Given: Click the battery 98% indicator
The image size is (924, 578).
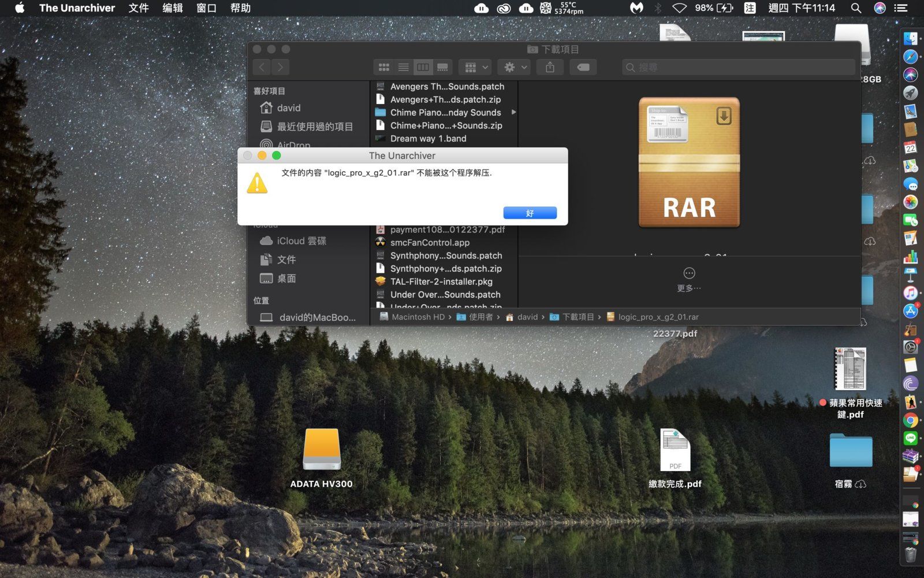Looking at the screenshot, I should pos(714,8).
